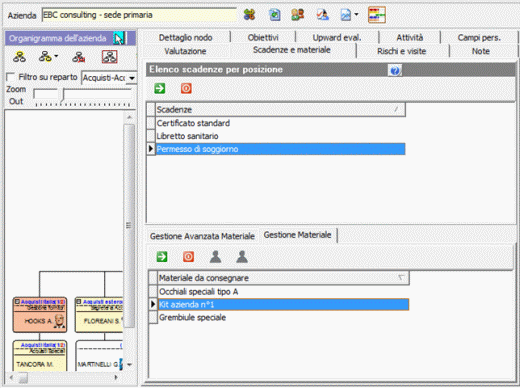The image size is (520, 388).
Task: Click the red circle icon under Elenco scadenze
Action: pyautogui.click(x=186, y=88)
